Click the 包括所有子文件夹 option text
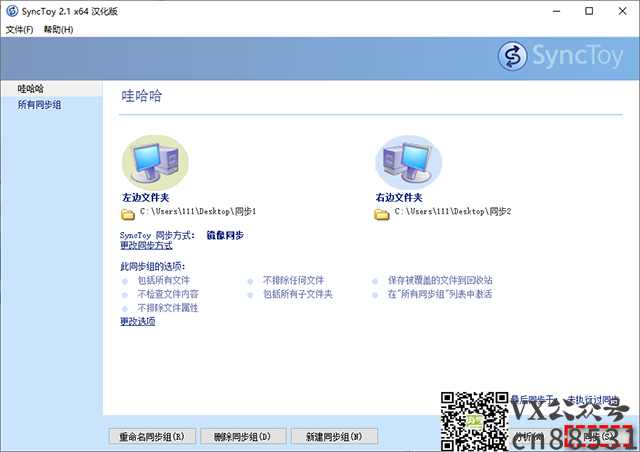This screenshot has width=640, height=452. [298, 294]
